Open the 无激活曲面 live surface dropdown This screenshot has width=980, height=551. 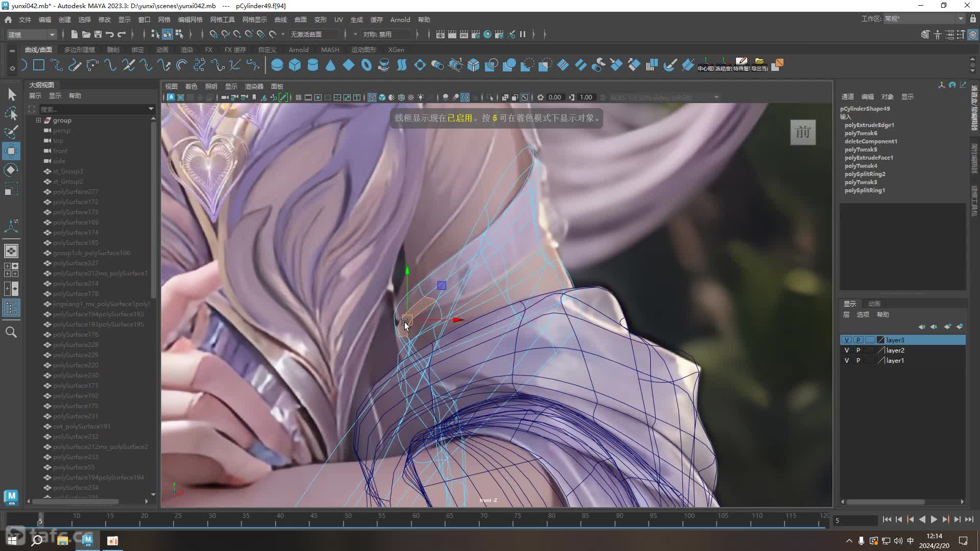click(x=314, y=34)
